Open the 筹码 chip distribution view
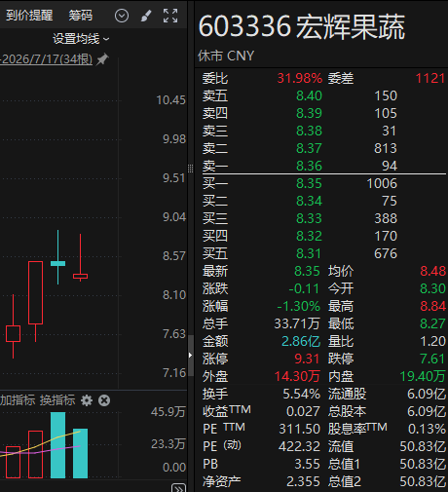 tap(80, 16)
